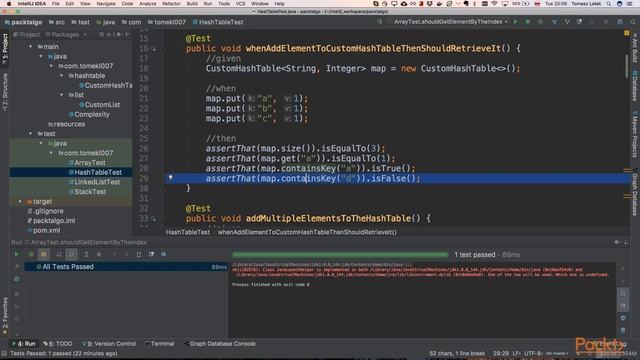Click the VCS update project icon in the toolbar
Screen dimensions: 640x360
(554, 22)
